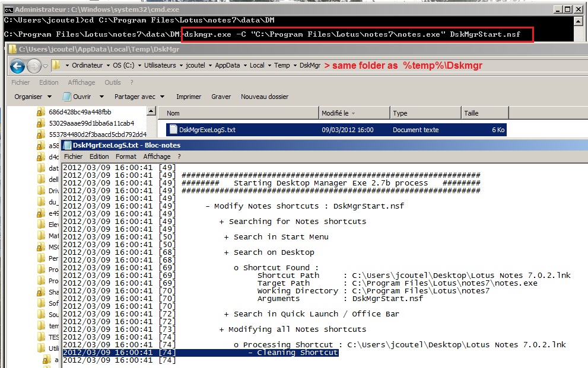Go back with Explorer's blue Back arrow
588x368 pixels.
[17, 66]
